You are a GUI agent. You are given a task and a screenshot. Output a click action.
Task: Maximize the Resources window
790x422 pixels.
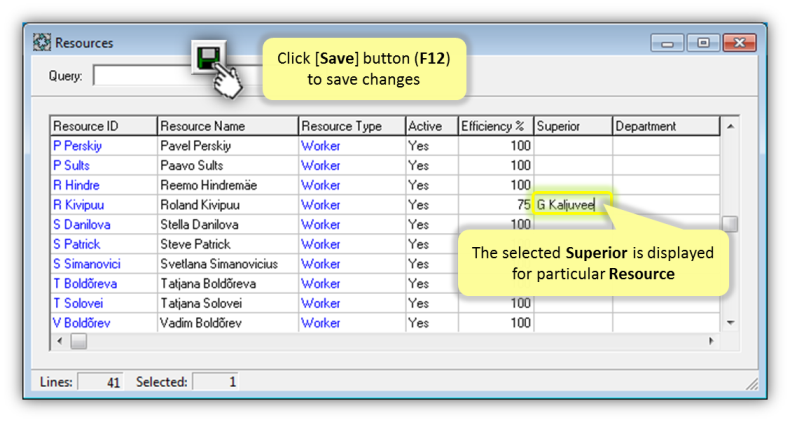[x=703, y=43]
